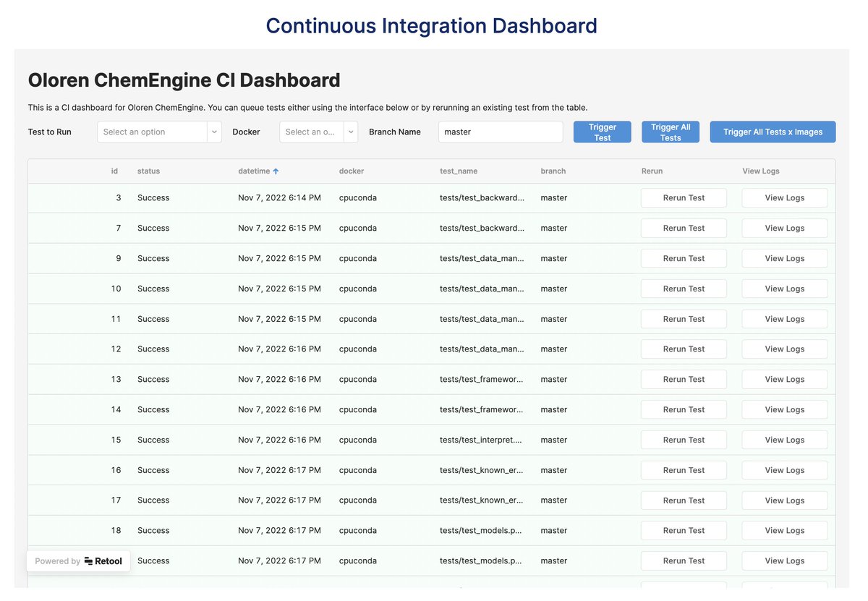The height and width of the screenshot is (601, 868).
Task: View Logs for row id 17
Action: [x=785, y=500]
